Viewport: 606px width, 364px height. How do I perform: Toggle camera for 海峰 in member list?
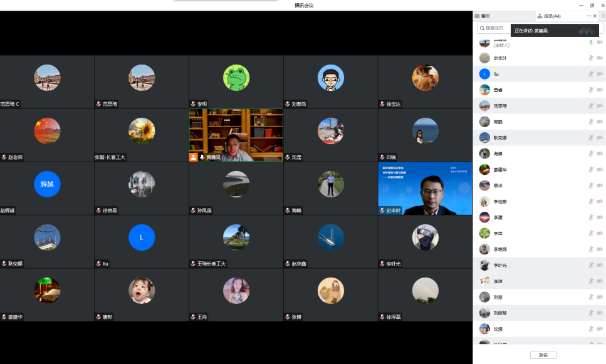pos(600,153)
